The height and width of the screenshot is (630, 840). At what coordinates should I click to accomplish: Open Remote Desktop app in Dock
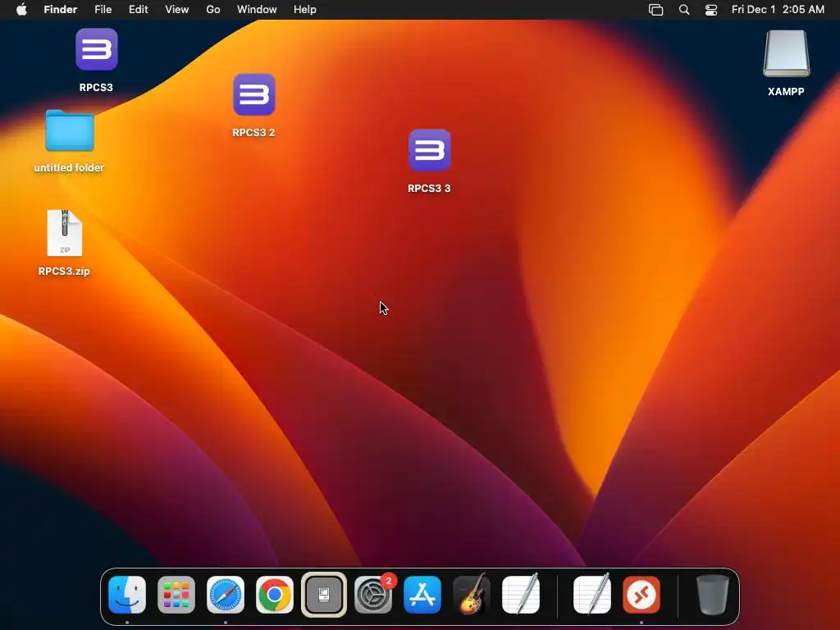[641, 595]
